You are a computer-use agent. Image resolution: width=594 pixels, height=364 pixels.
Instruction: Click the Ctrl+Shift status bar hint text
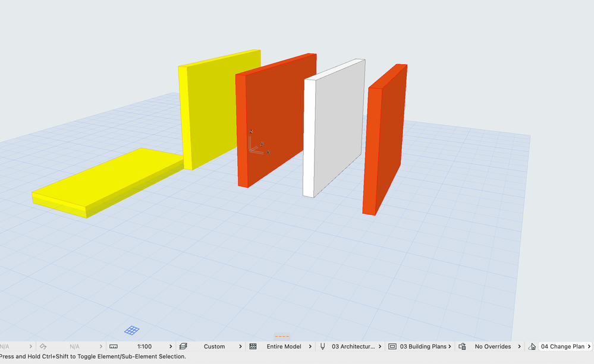[x=93, y=356]
